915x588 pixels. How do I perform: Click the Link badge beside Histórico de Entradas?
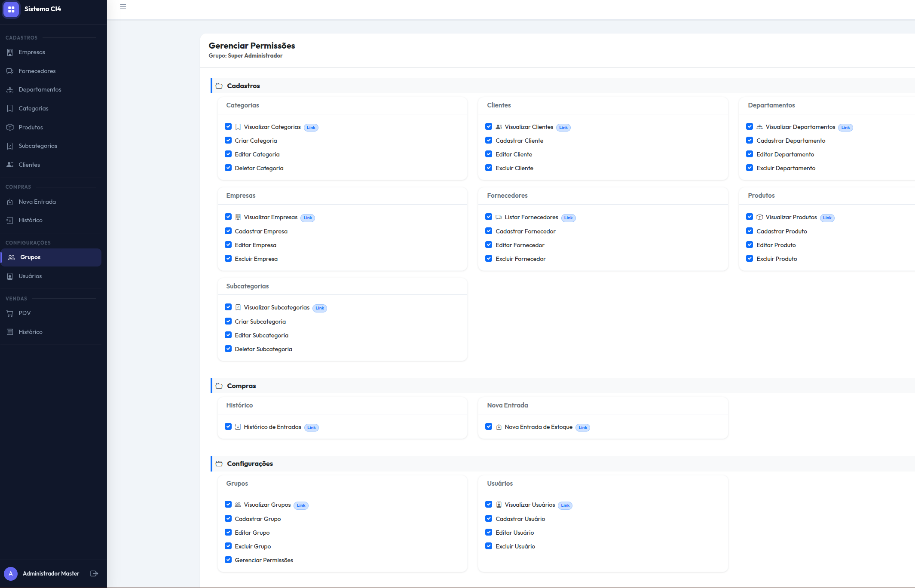click(311, 428)
